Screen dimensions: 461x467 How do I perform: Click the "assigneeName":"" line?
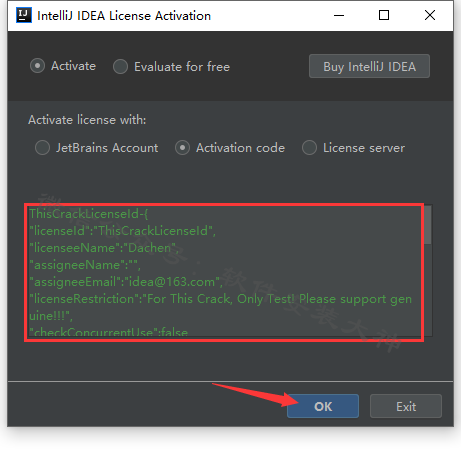[x=85, y=265]
